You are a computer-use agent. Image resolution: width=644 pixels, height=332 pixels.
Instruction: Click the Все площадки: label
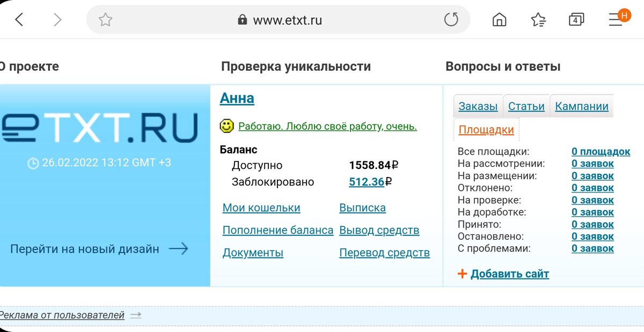493,152
